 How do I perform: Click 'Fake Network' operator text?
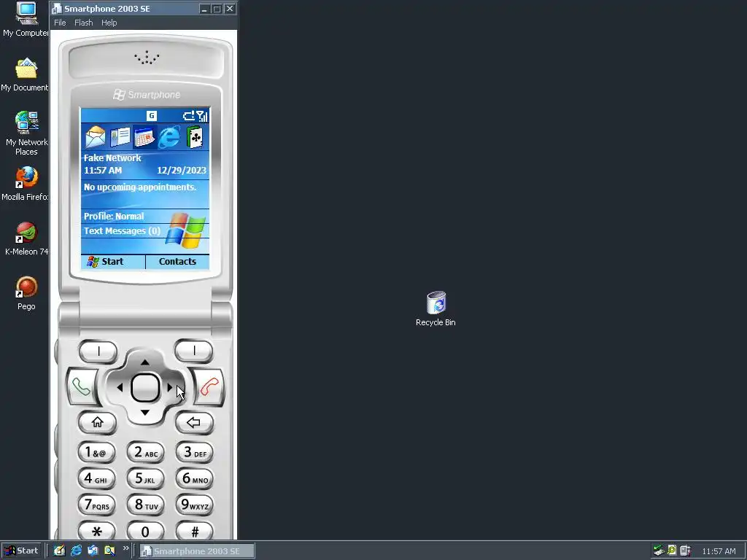click(x=112, y=157)
